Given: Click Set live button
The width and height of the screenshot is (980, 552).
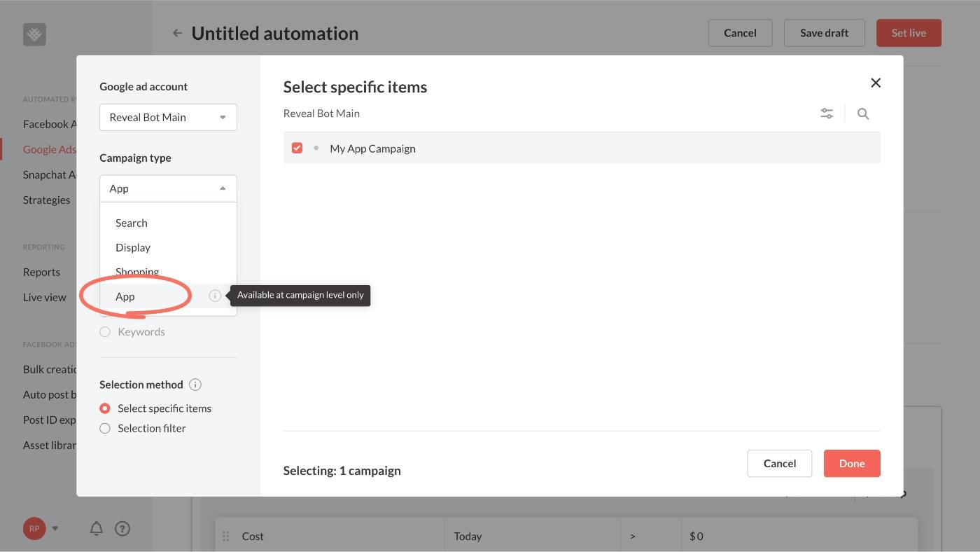Looking at the screenshot, I should click(909, 33).
